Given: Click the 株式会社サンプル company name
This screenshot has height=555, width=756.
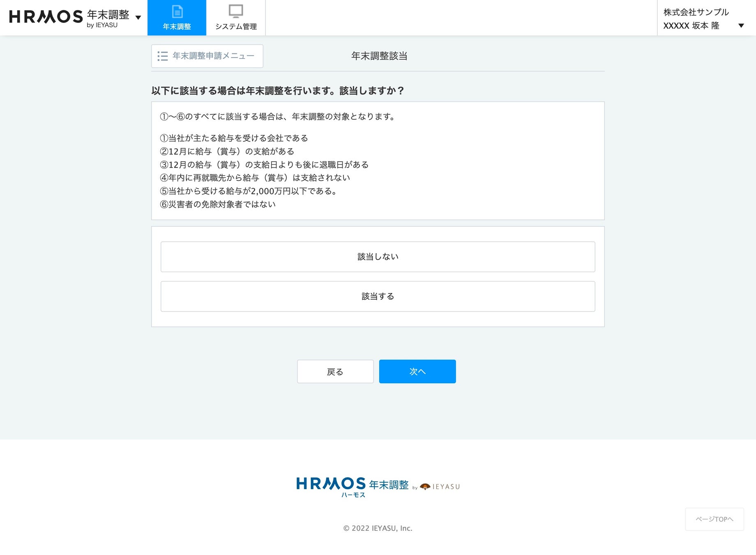Looking at the screenshot, I should pos(696,12).
